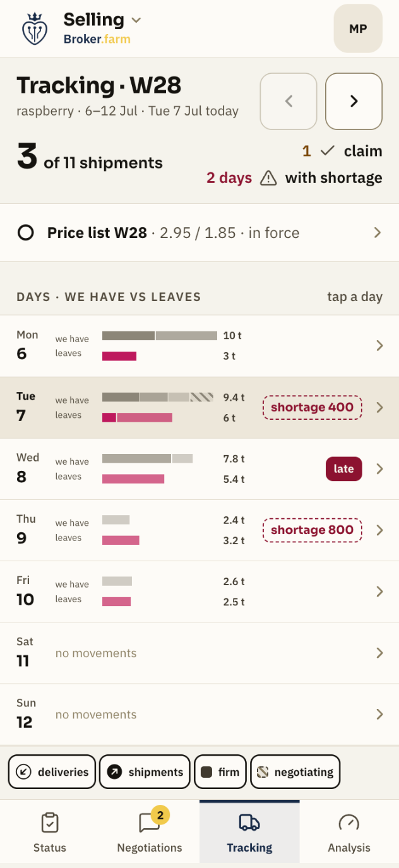Click the shortage 800 badge on Thursday
This screenshot has height=868, width=399.
click(x=313, y=530)
